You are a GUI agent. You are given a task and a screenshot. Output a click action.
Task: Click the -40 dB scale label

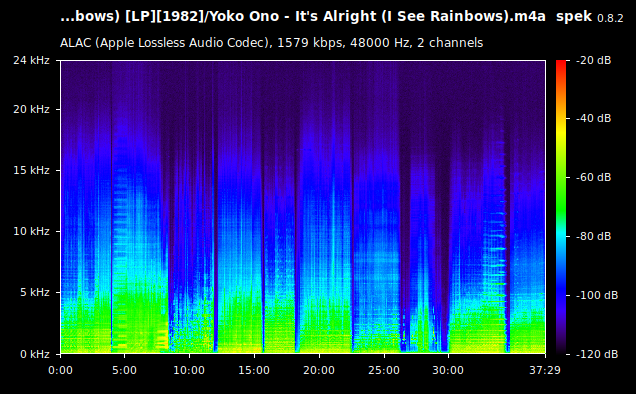point(593,118)
